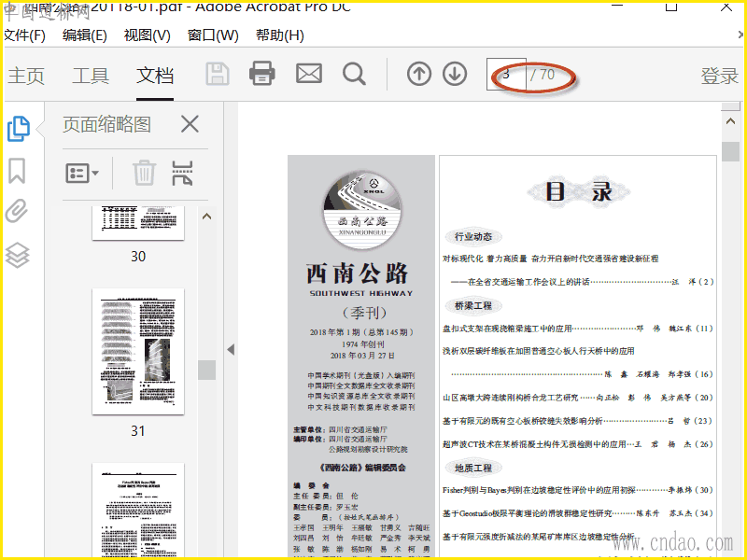The height and width of the screenshot is (560, 747).
Task: Click the Email envelope icon
Action: 309,74
